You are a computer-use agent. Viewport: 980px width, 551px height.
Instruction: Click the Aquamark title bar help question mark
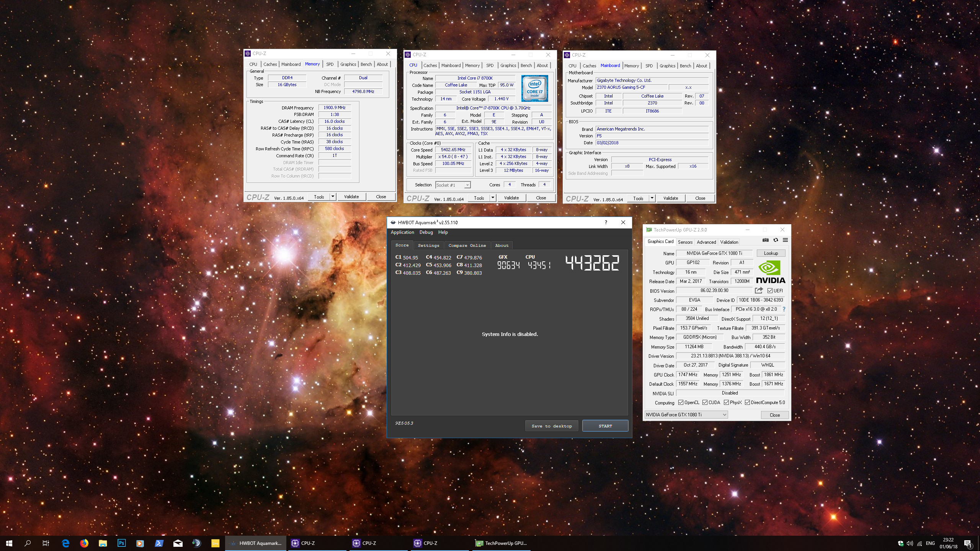point(606,222)
